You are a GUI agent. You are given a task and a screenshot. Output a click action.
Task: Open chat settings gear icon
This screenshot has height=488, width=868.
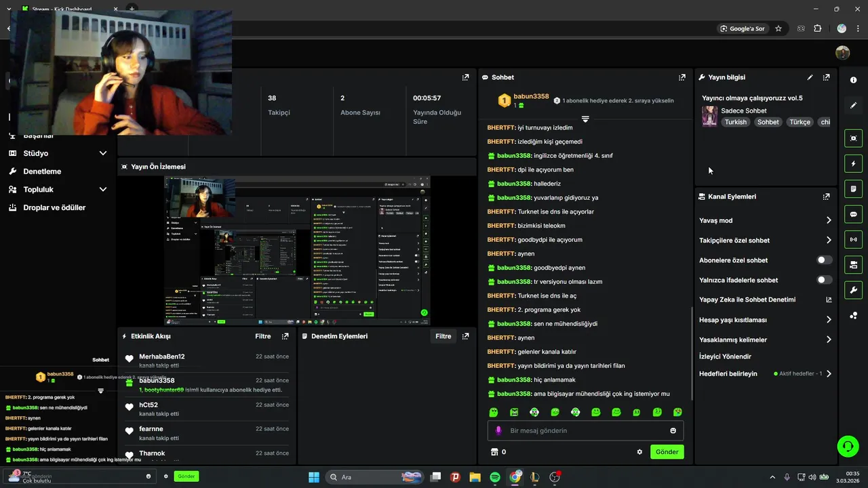tap(639, 452)
